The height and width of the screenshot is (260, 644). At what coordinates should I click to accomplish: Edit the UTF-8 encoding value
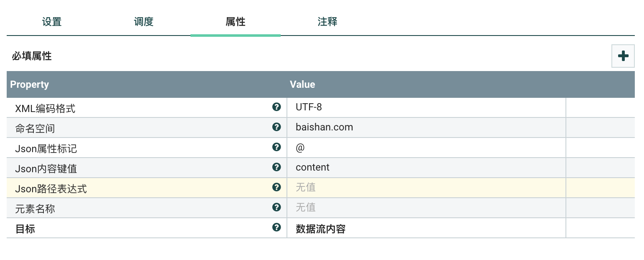tap(426, 107)
